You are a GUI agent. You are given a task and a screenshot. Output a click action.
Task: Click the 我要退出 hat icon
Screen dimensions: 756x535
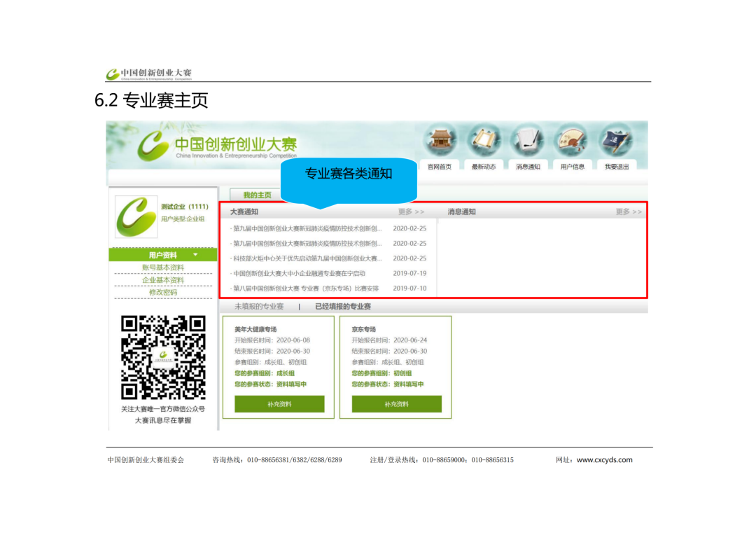pos(617,141)
